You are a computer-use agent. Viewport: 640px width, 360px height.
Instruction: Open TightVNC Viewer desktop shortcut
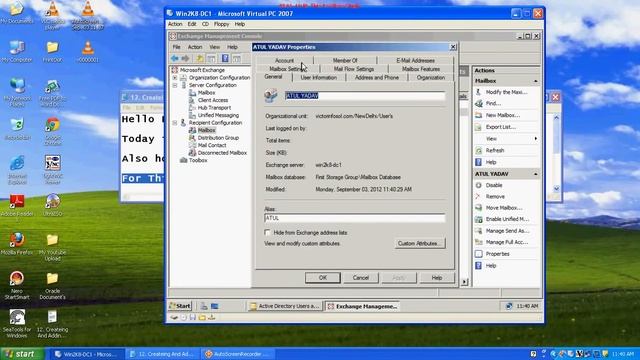click(53, 169)
